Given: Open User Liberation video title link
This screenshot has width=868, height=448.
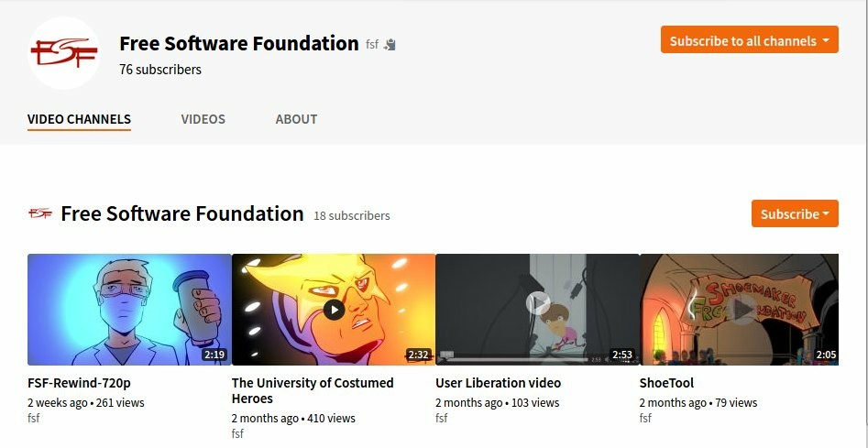Looking at the screenshot, I should click(x=499, y=383).
